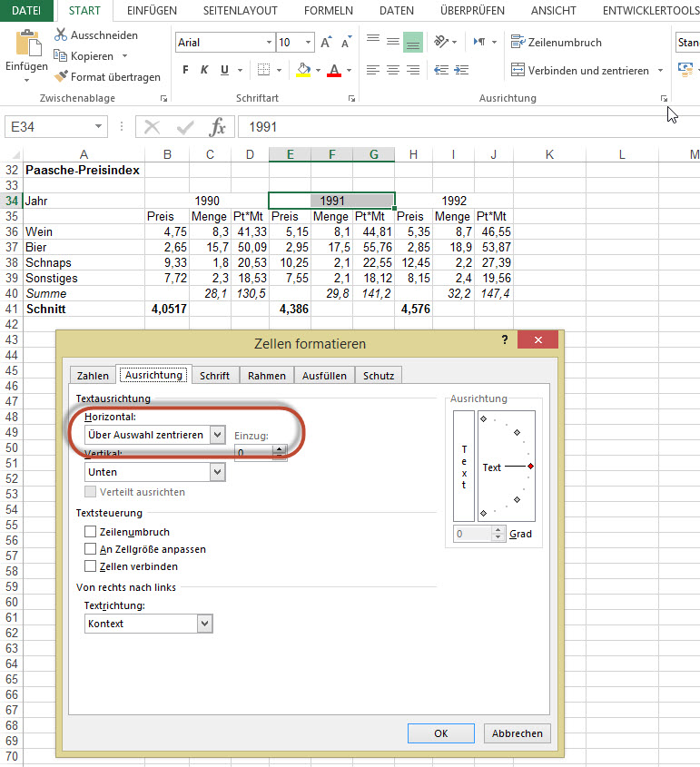Tick the Zellen verbinden checkbox
This screenshot has height=767, width=700.
[x=90, y=566]
